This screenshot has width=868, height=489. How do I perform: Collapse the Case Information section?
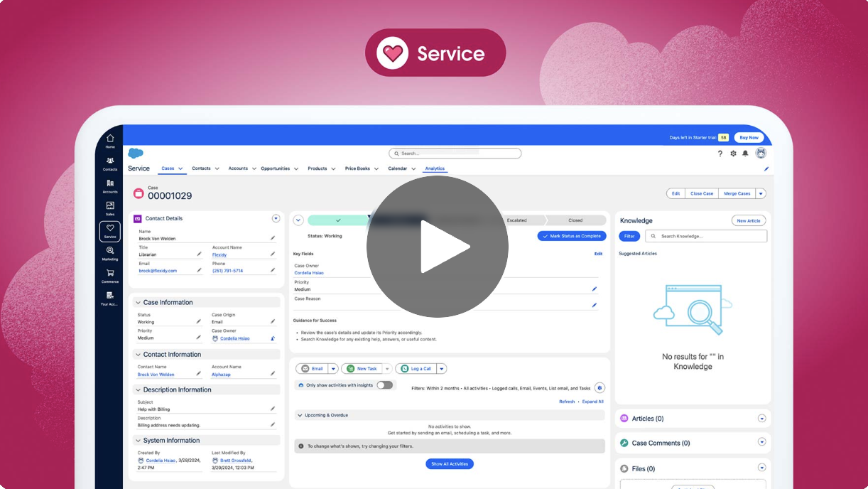coord(138,303)
